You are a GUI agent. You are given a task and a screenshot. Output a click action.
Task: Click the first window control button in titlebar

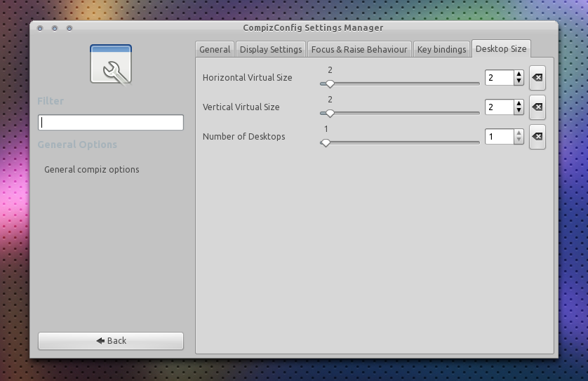point(40,29)
